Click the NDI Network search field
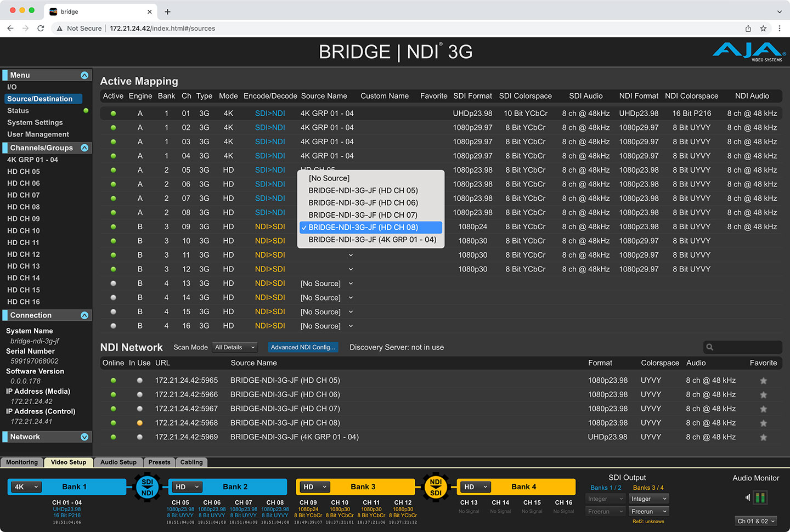The image size is (790, 532). (x=746, y=347)
